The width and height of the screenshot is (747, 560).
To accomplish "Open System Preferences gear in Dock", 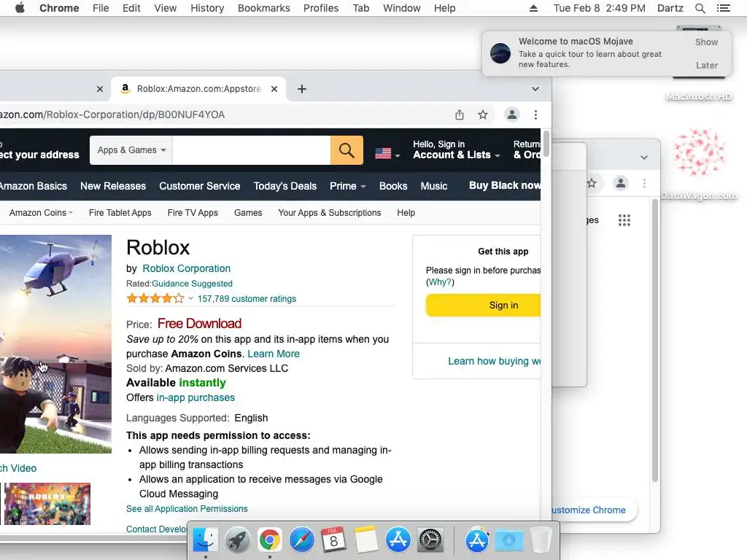I will pyautogui.click(x=430, y=540).
